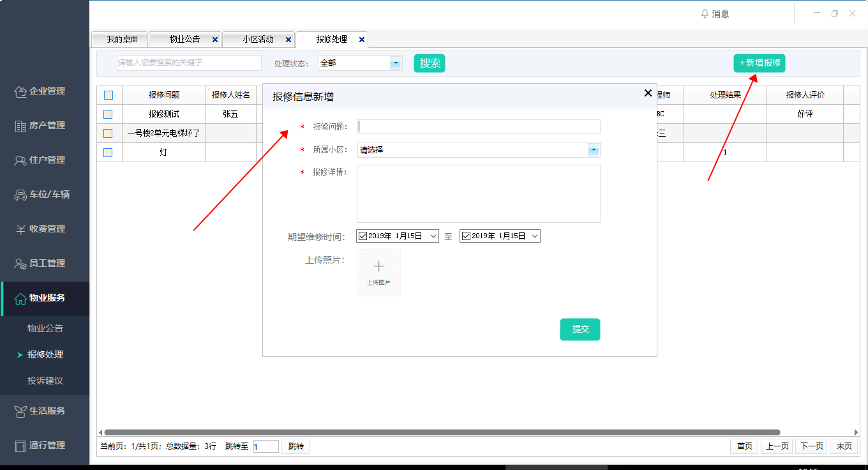Uncheck the start date checkbox in 期望维修时间
This screenshot has height=470, width=868.
[x=363, y=236]
